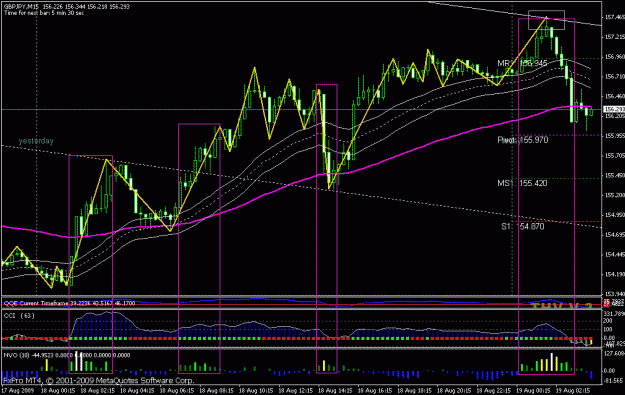625x395 pixels.
Task: Click the 18 Aug 20:15 time label
Action: [455, 391]
